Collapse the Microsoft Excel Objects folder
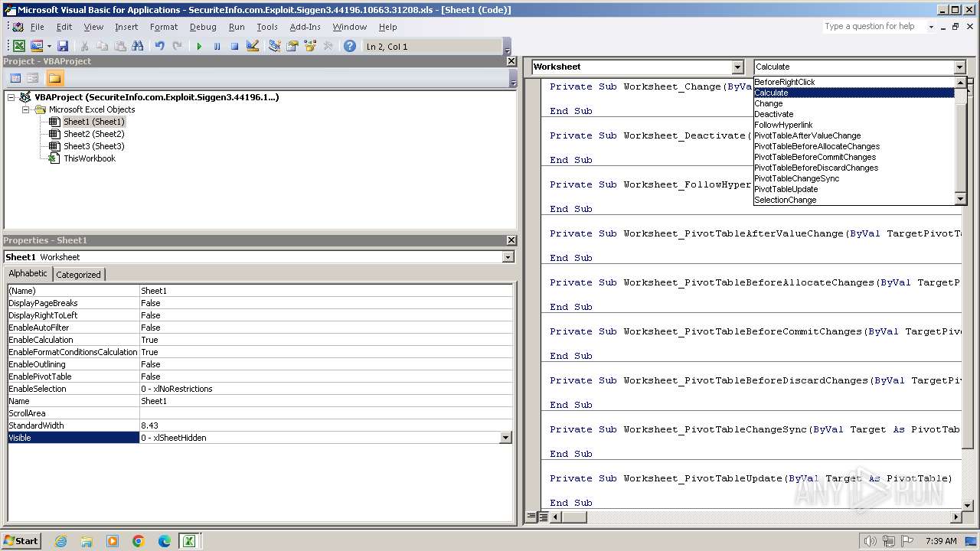The height and width of the screenshot is (551, 980). pos(25,109)
